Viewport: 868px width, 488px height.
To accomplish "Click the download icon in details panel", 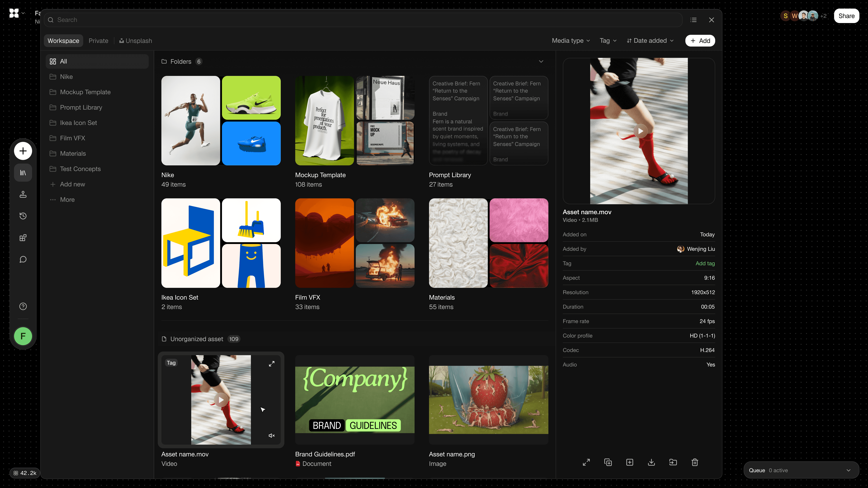I will 651,462.
